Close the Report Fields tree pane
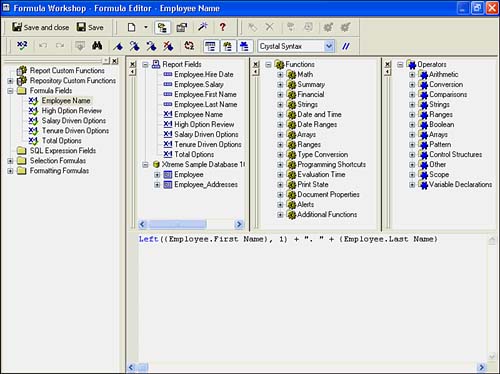This screenshot has height=374, width=500. pos(133,64)
